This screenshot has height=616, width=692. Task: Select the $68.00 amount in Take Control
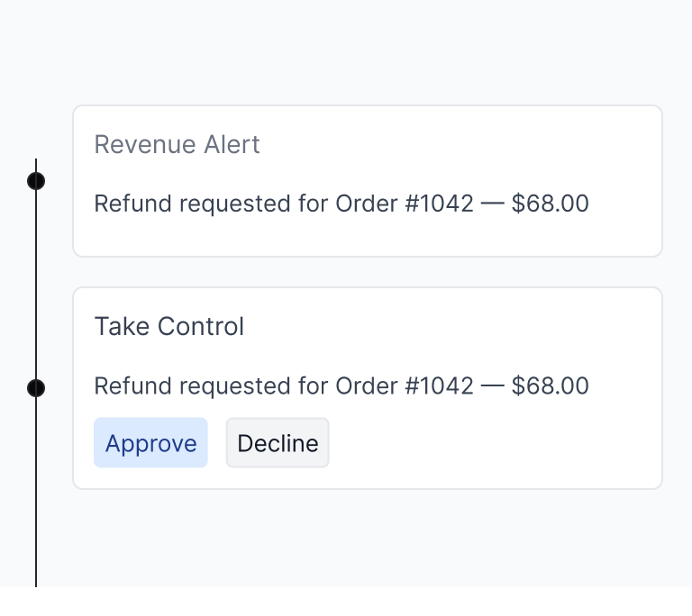point(551,386)
